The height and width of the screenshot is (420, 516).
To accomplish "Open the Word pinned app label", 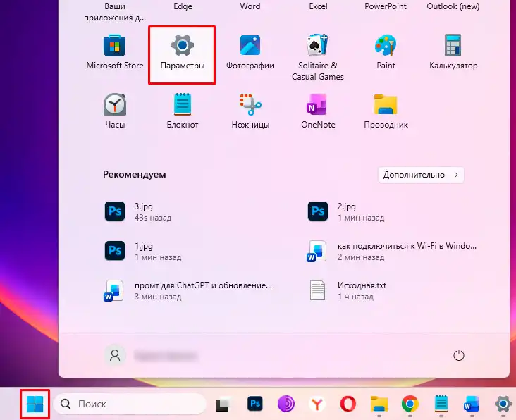I will 250,6.
